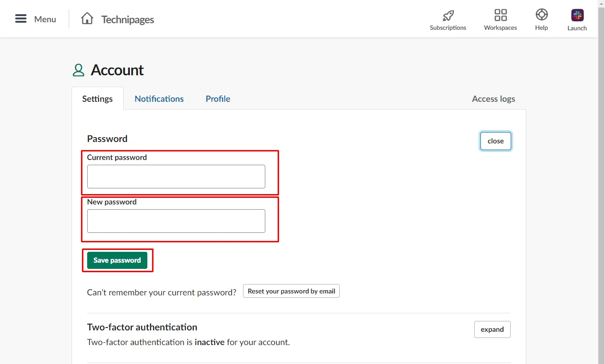Switch to the Notifications tab

[x=159, y=99]
